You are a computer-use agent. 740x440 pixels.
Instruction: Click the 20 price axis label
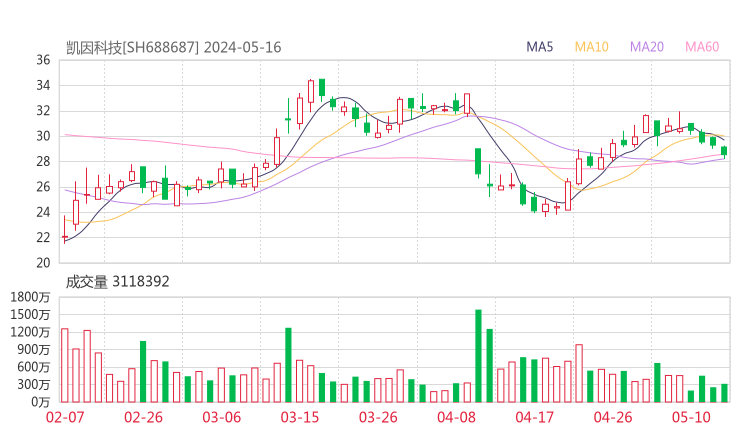43,263
